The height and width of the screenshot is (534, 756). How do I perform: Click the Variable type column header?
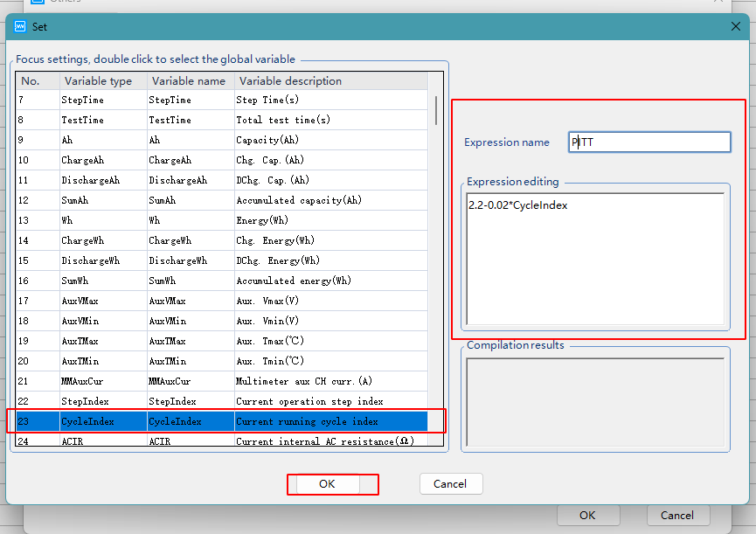point(102,80)
